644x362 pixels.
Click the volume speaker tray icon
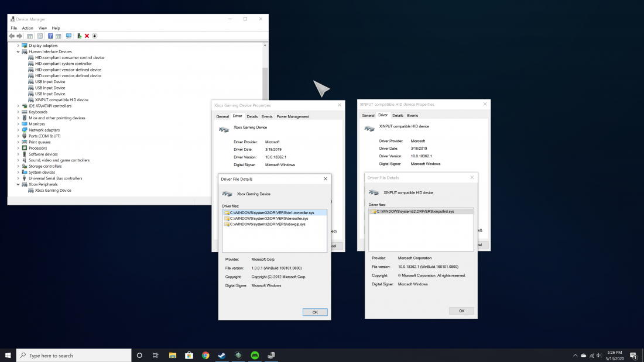pos(600,356)
